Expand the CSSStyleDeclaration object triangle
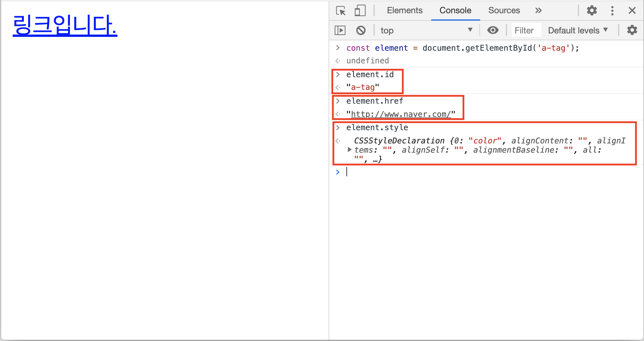Screen dimensions: 644x341 (x=349, y=149)
